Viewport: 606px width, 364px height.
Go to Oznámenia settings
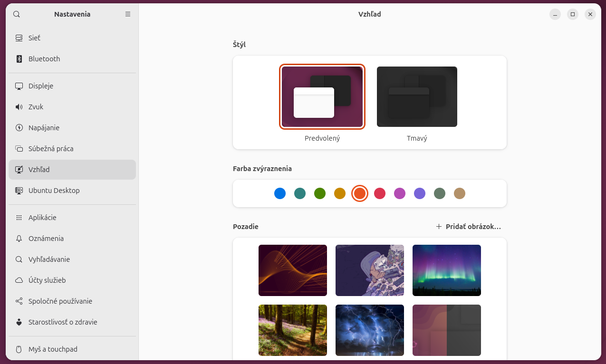(72, 239)
